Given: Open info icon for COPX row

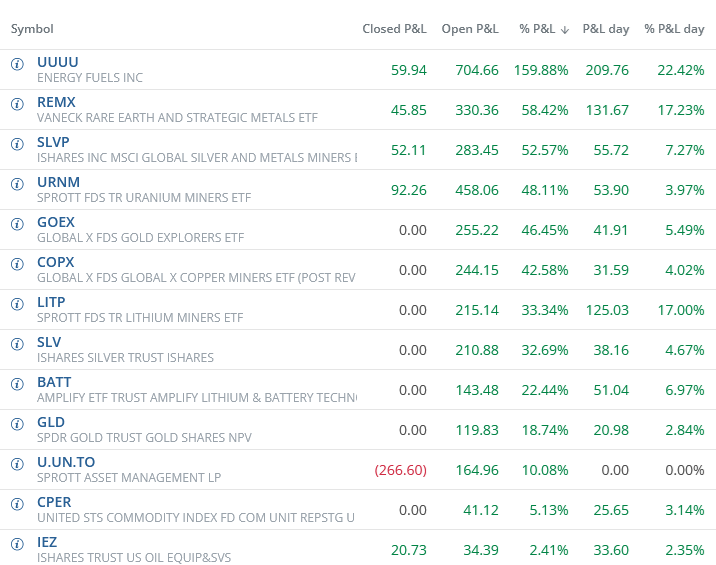Looking at the screenshot, I should coord(17,264).
